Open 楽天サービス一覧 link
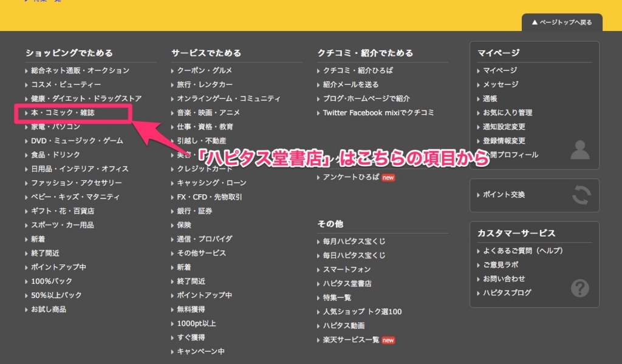 [x=351, y=340]
